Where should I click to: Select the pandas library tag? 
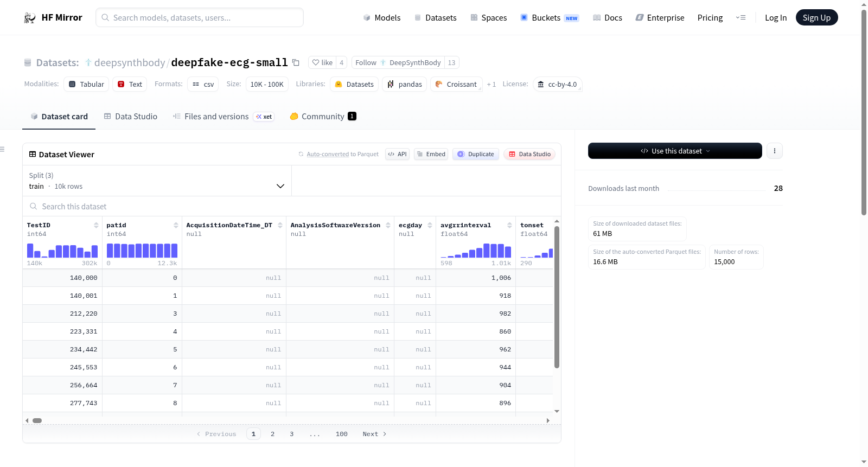click(x=405, y=84)
